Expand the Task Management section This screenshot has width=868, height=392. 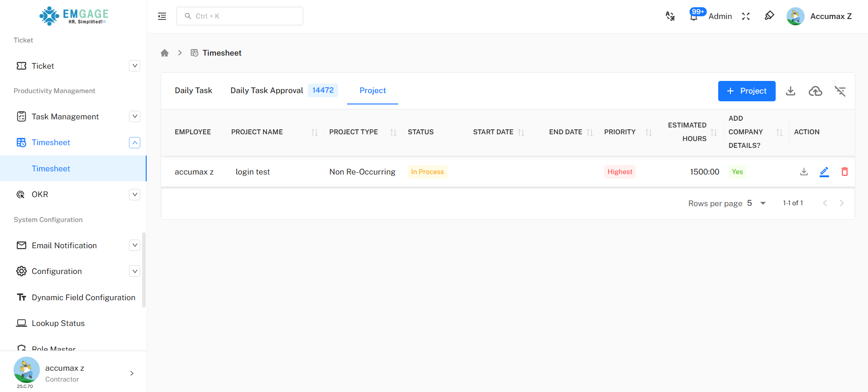(x=134, y=117)
